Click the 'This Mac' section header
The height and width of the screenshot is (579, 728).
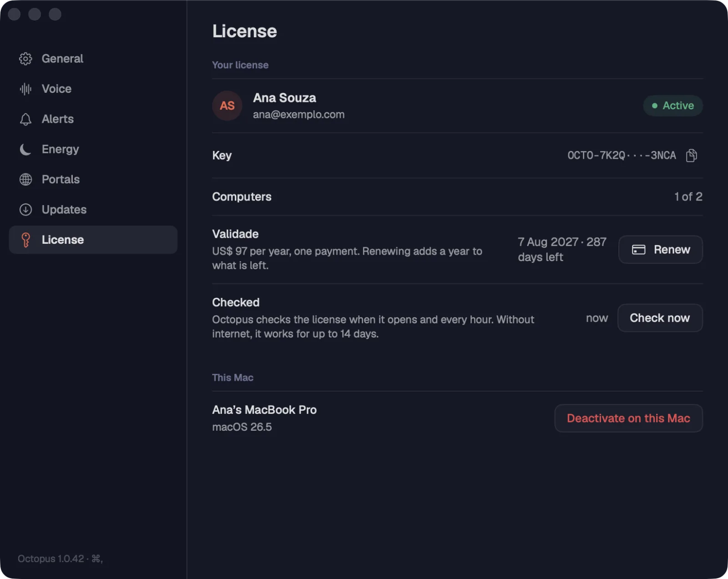click(233, 378)
